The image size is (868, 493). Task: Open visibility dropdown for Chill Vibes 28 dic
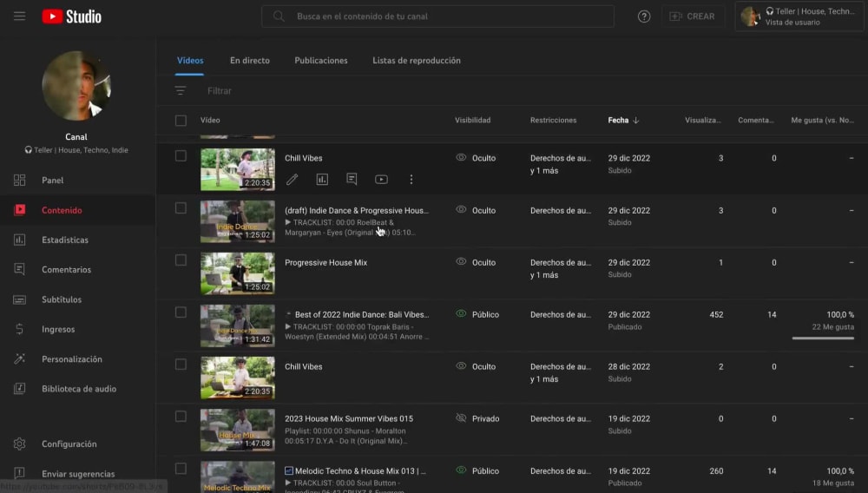(x=476, y=366)
